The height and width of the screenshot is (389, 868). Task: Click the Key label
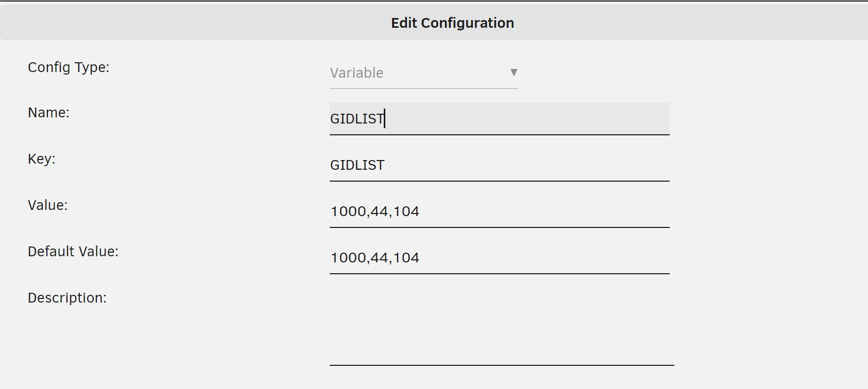(x=41, y=159)
